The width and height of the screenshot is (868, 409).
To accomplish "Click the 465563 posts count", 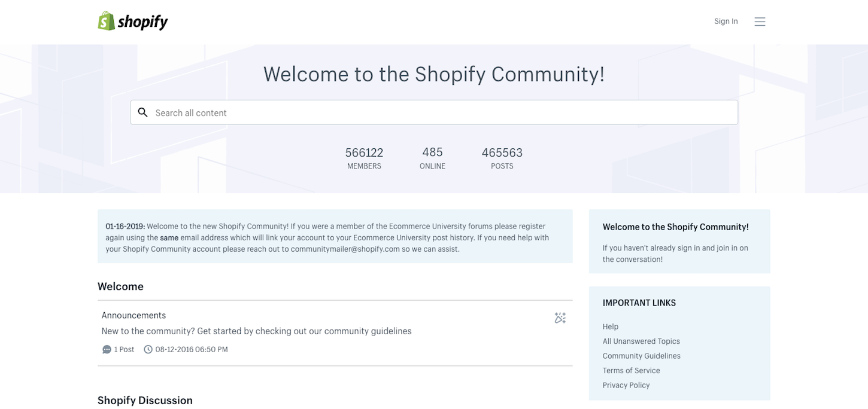I will 502,152.
